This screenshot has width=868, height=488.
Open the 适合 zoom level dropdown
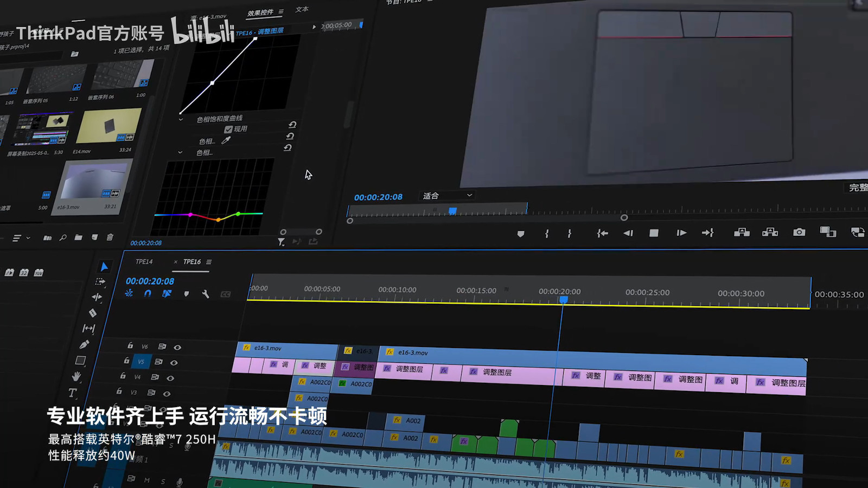click(x=447, y=196)
